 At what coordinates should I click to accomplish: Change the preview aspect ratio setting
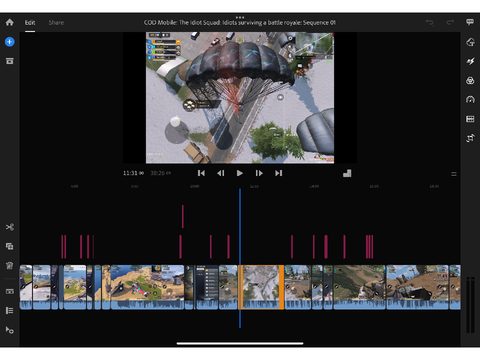347,173
